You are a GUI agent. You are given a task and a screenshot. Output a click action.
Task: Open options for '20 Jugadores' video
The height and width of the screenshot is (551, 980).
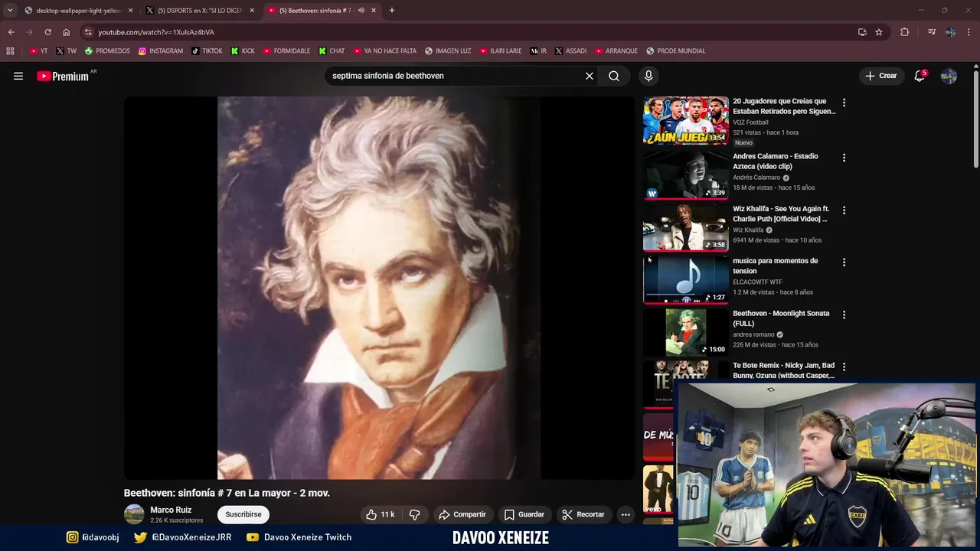pyautogui.click(x=844, y=103)
